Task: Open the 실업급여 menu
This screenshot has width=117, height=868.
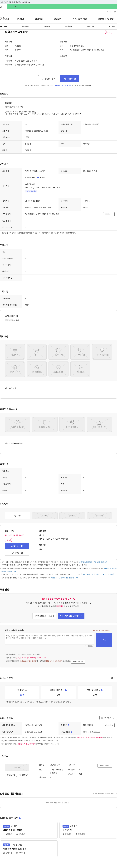Action: coord(58,19)
